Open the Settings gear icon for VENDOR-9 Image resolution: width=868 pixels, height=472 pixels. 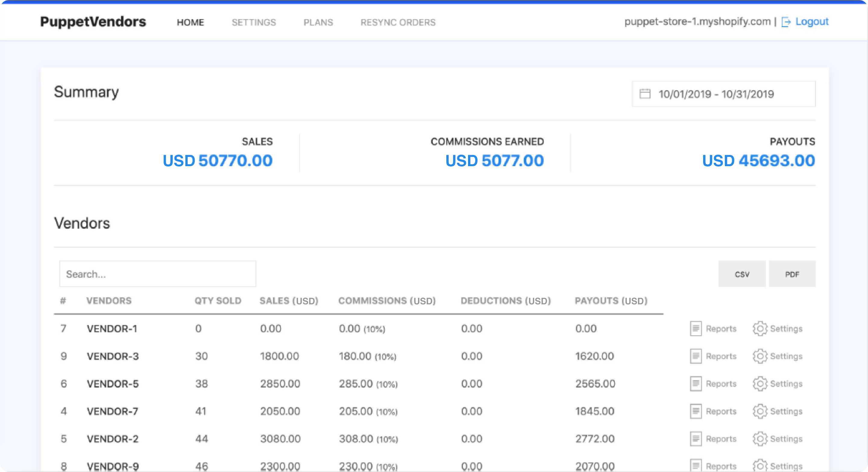(x=760, y=466)
